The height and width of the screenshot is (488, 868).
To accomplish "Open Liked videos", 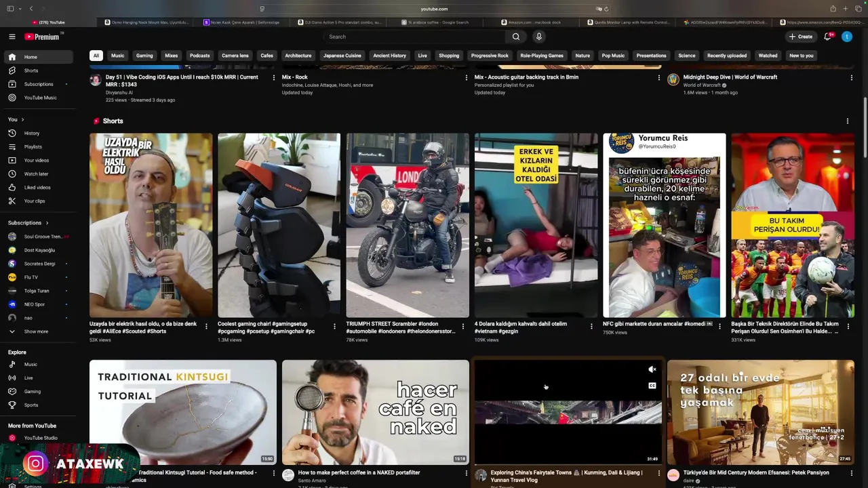I will tap(39, 187).
